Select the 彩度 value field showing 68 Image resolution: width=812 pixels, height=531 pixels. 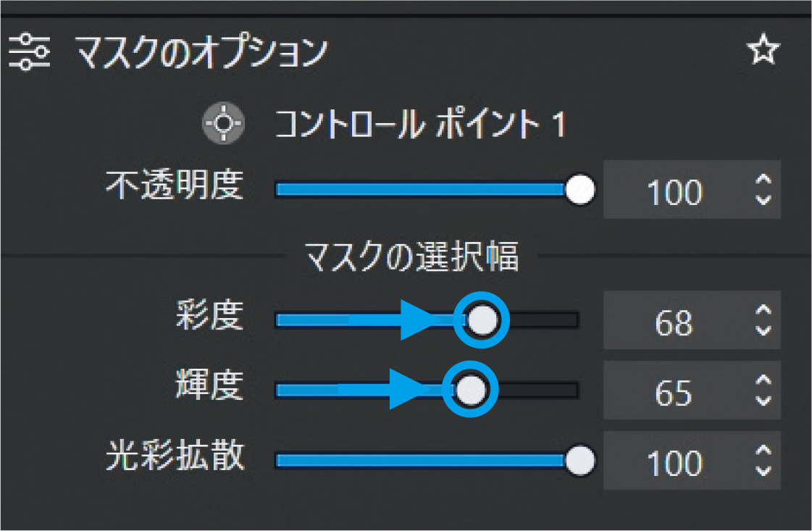tap(674, 322)
